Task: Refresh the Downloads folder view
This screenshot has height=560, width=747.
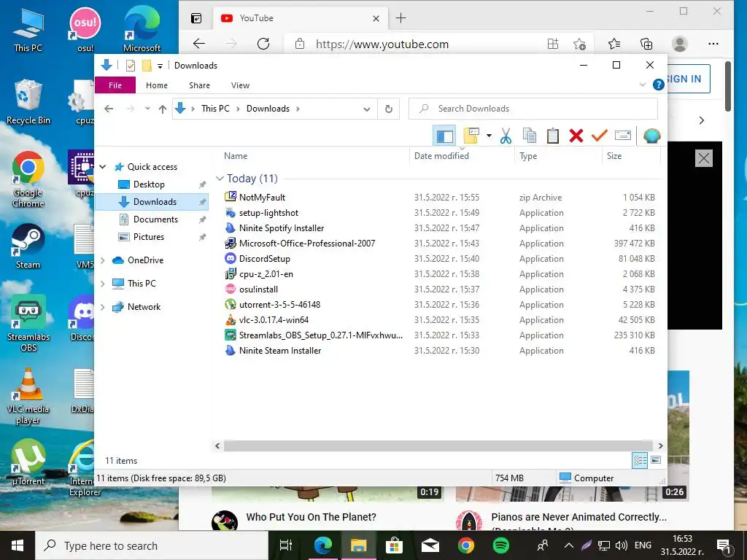Action: click(389, 109)
